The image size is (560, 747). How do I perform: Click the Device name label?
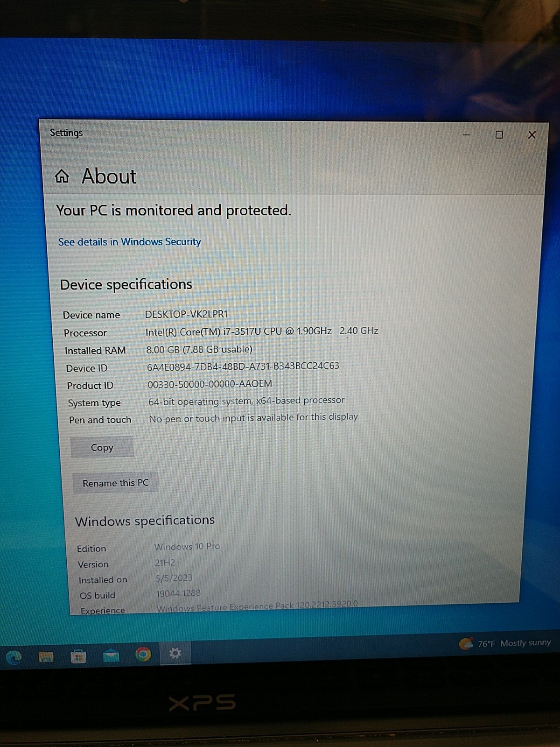[x=91, y=315]
